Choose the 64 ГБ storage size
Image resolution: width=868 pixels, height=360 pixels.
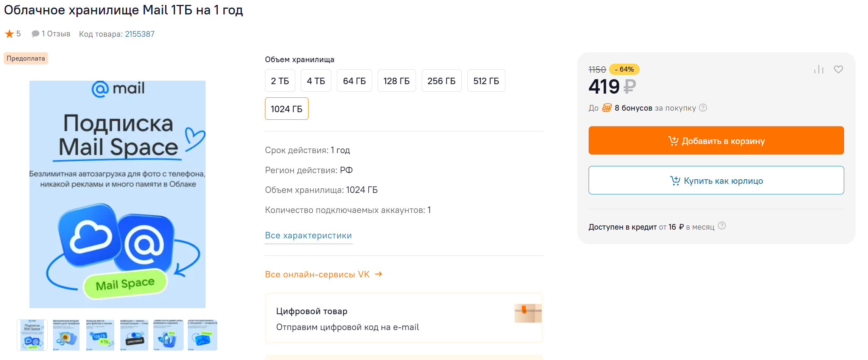354,81
